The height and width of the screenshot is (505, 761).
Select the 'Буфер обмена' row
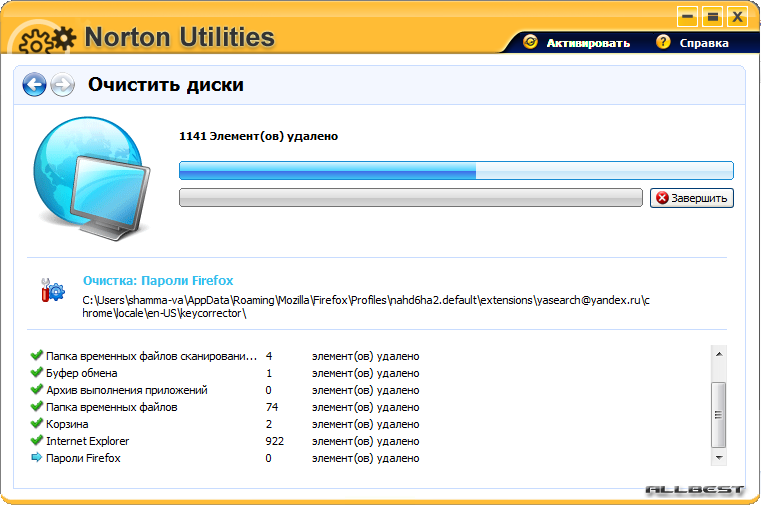click(225, 373)
